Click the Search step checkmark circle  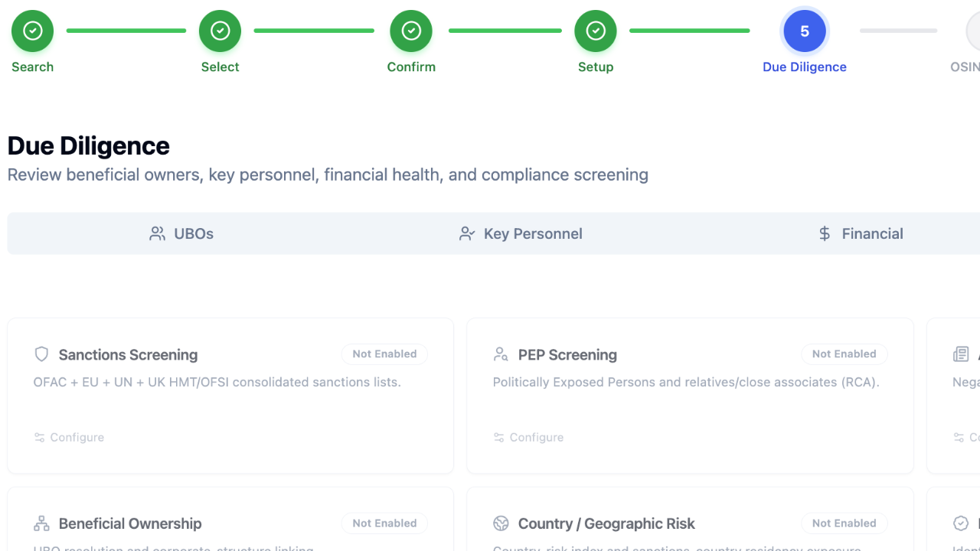pos(32,31)
